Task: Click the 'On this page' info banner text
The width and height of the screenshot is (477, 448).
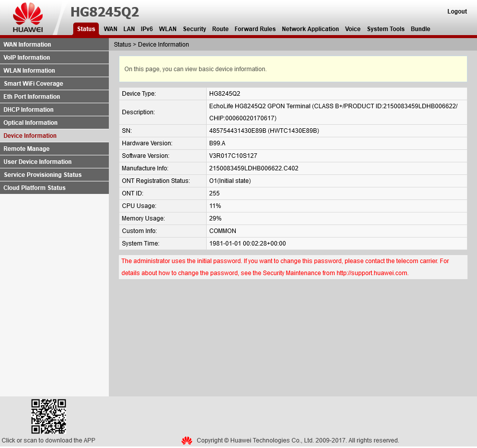Action: 195,69
